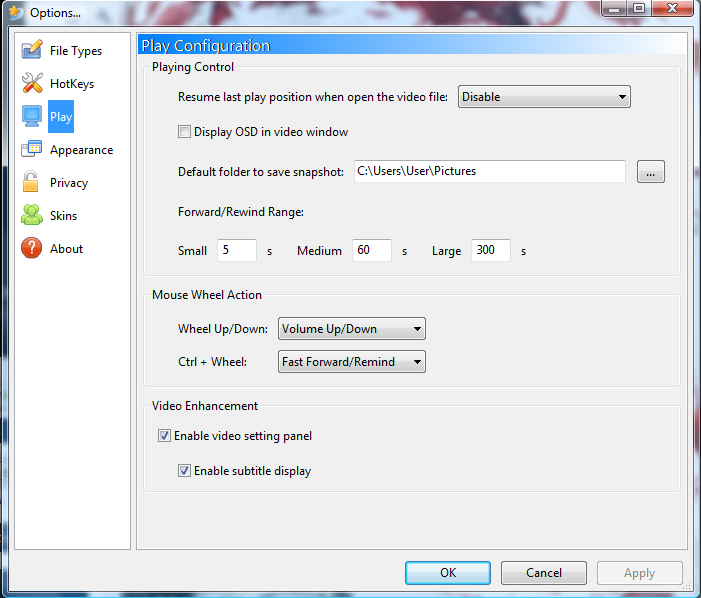
Task: Click the Mouse Wheel Action group label
Action: pyautogui.click(x=207, y=295)
